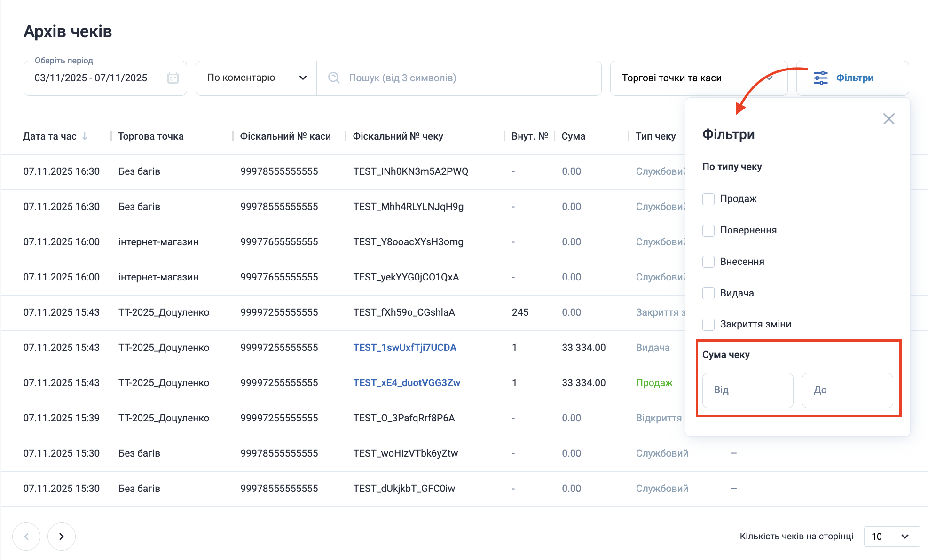The height and width of the screenshot is (560, 928).
Task: Open receipts per page dropdown showing 10
Action: click(x=891, y=536)
